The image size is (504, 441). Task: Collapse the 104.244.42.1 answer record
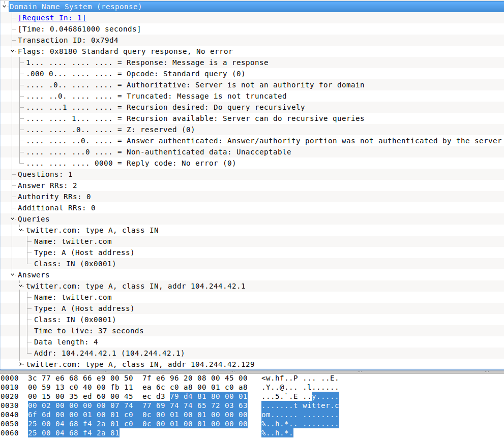[20, 286]
